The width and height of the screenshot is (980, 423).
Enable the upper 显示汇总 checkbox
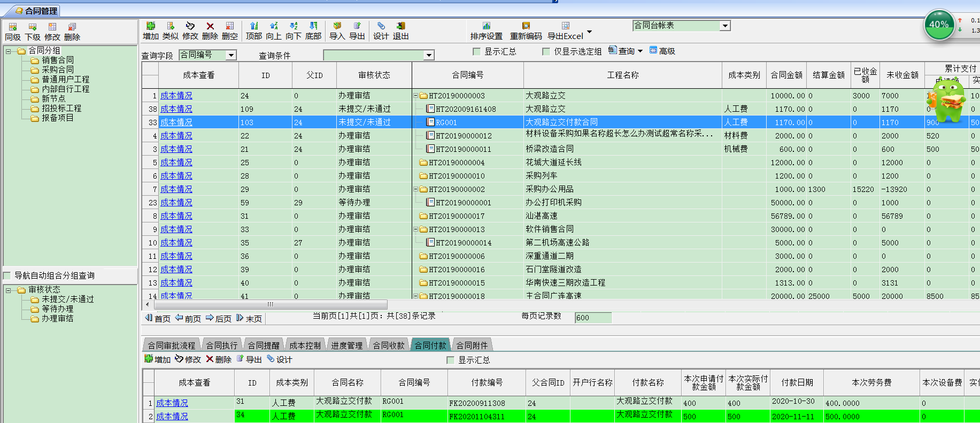point(477,51)
